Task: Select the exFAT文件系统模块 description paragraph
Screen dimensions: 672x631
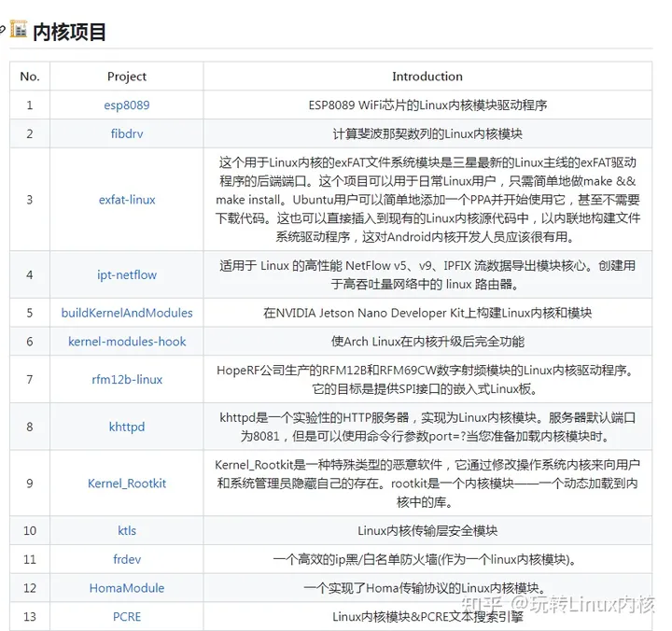Action: click(427, 200)
